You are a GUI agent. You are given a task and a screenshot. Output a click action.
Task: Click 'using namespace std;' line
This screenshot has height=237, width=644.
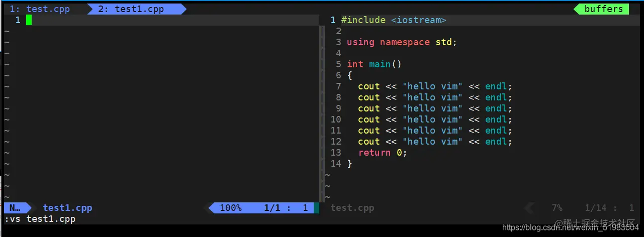pos(402,42)
